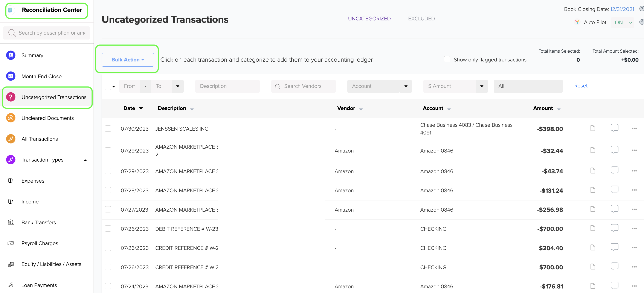
Task: Click the Bank Transfers icon
Action: [11, 222]
